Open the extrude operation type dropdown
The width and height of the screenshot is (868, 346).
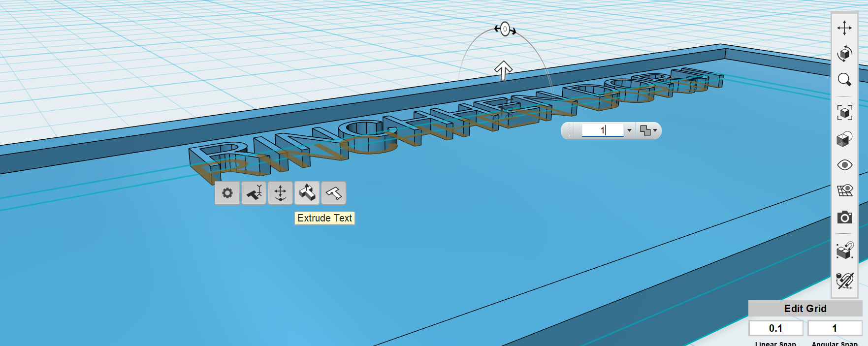click(x=648, y=130)
